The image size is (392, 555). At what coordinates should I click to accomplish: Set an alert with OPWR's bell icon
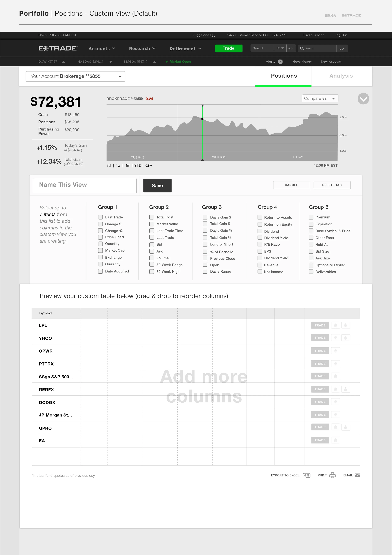coord(336,351)
